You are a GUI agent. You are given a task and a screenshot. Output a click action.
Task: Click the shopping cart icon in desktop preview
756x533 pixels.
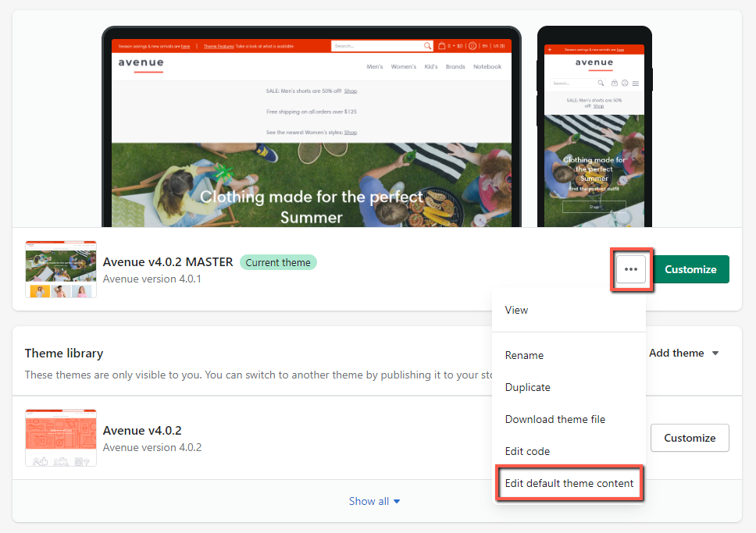(x=442, y=46)
